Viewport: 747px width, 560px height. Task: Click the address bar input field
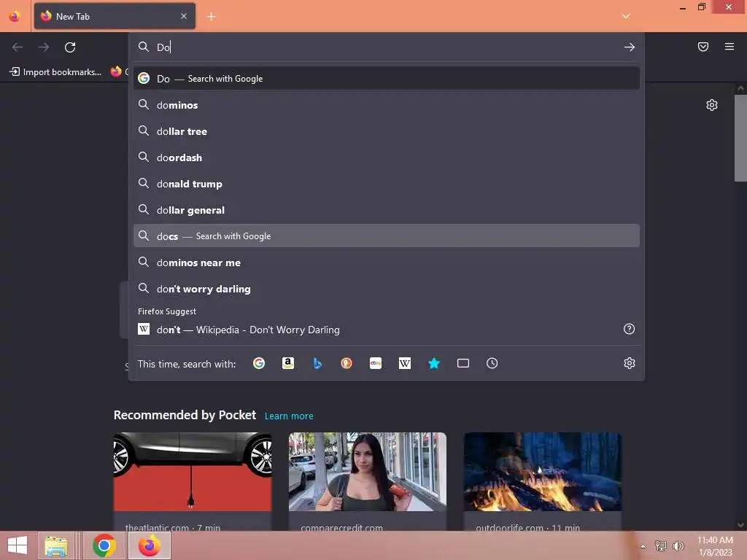click(387, 47)
